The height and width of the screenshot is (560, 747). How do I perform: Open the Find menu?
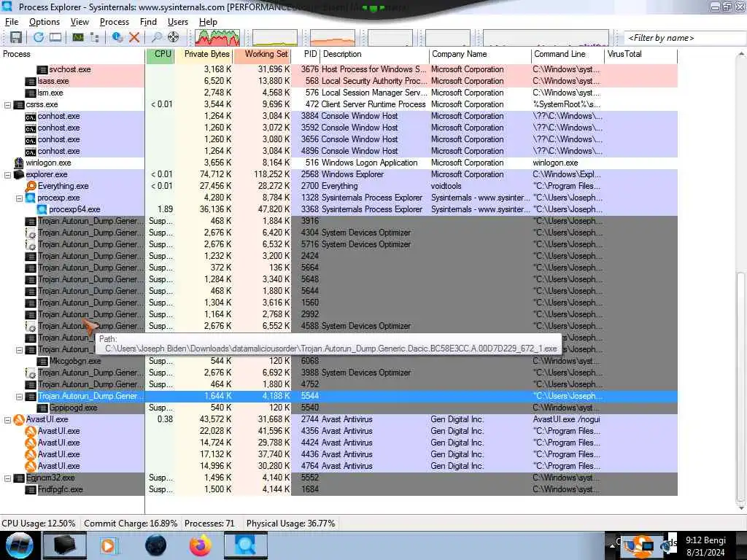tap(148, 22)
